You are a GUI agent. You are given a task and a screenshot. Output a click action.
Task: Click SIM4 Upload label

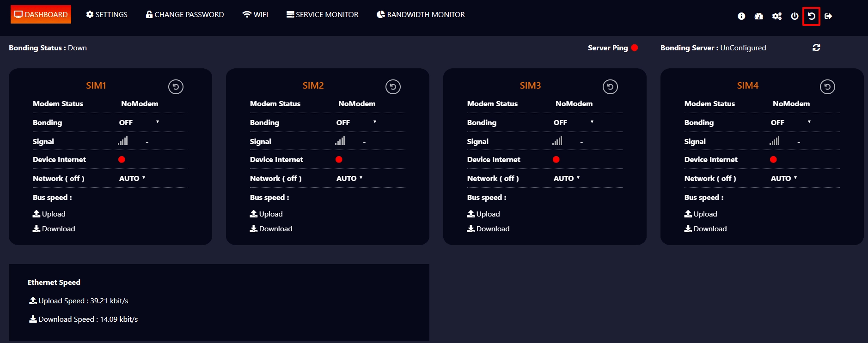[x=705, y=214]
